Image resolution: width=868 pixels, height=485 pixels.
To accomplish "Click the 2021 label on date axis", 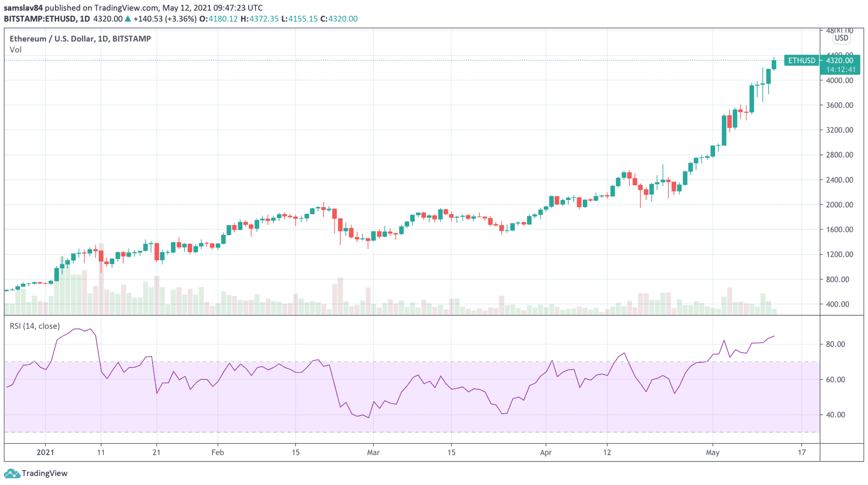I will [x=45, y=452].
